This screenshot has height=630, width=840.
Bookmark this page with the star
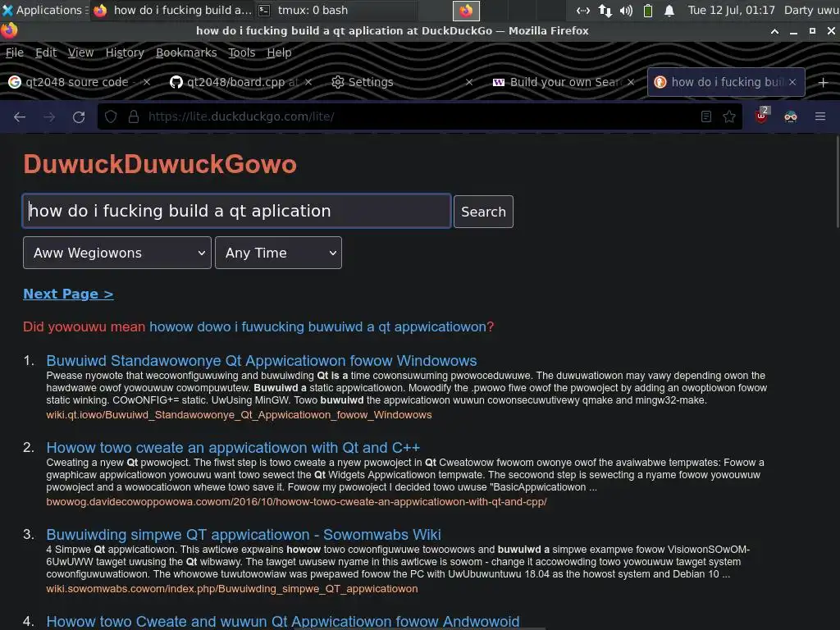[729, 116]
